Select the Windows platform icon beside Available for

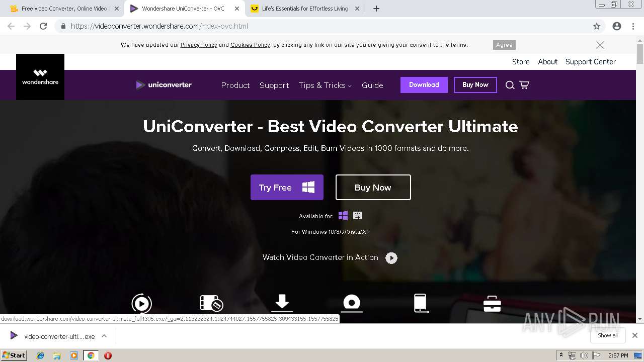343,216
